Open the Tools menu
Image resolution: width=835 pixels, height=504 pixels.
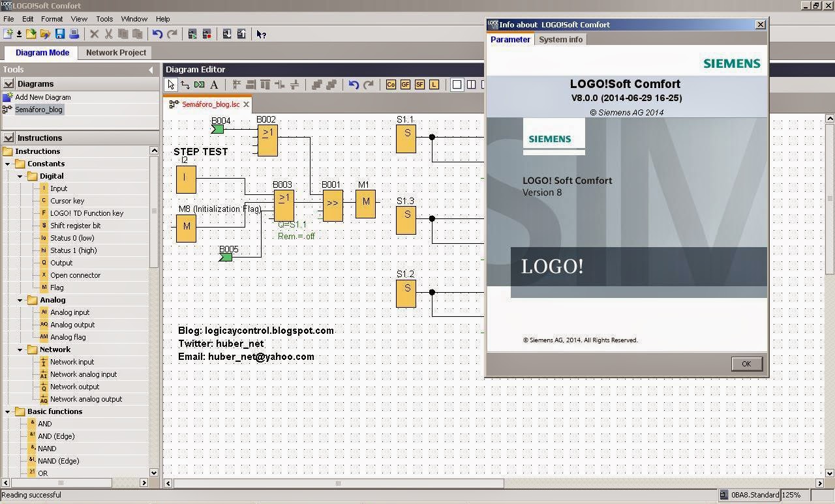(104, 19)
